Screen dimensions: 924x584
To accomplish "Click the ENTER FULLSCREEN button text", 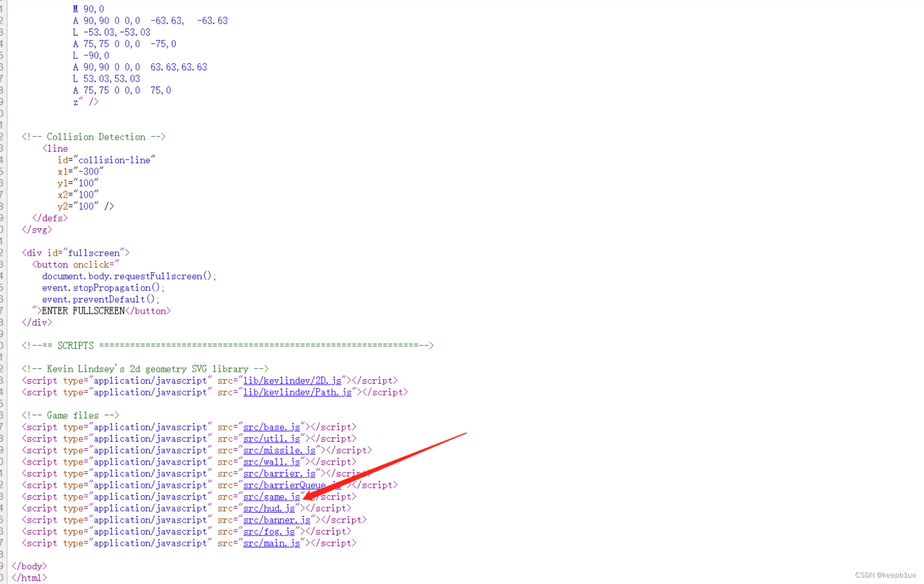I will click(83, 311).
